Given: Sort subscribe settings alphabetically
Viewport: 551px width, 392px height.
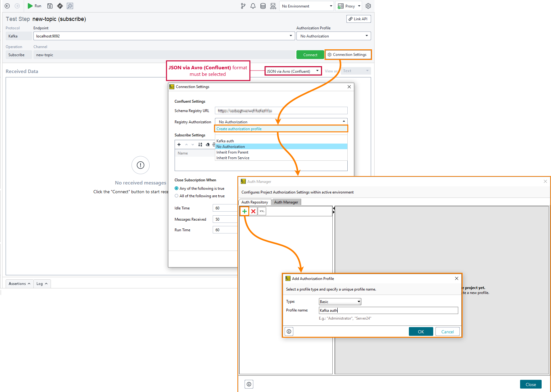Looking at the screenshot, I should (200, 144).
